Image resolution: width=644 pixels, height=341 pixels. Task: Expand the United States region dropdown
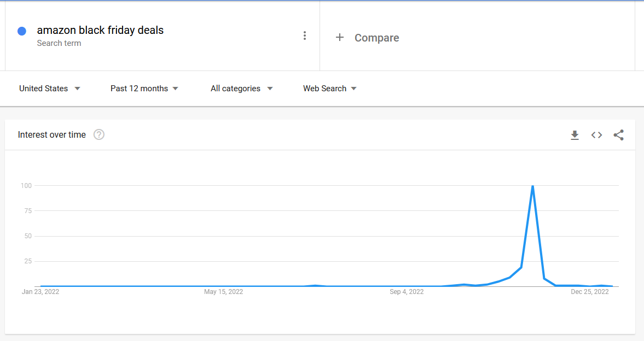(x=50, y=89)
